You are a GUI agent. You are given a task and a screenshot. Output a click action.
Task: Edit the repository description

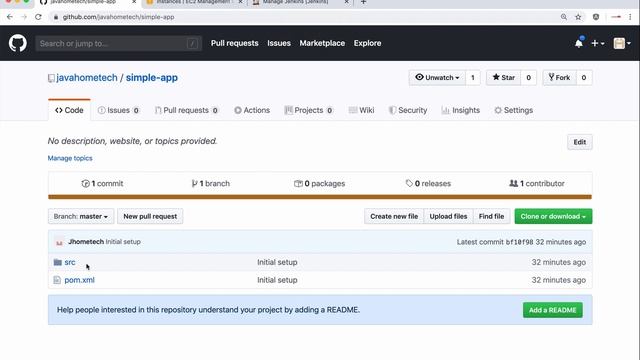coord(580,142)
